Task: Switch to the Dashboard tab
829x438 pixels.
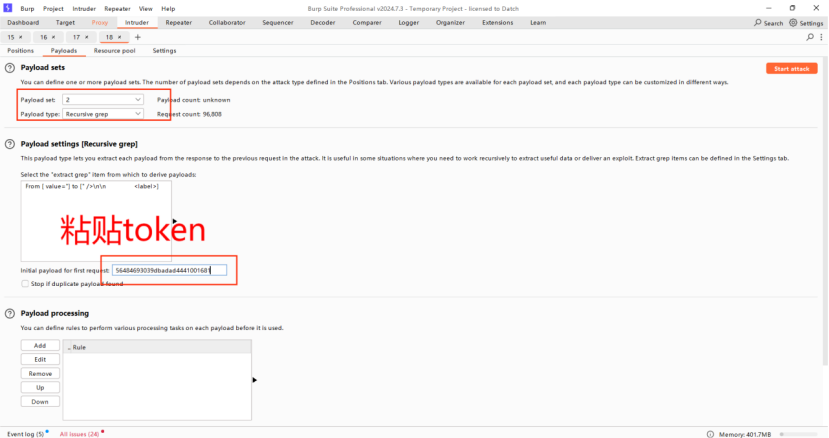Action: click(23, 23)
